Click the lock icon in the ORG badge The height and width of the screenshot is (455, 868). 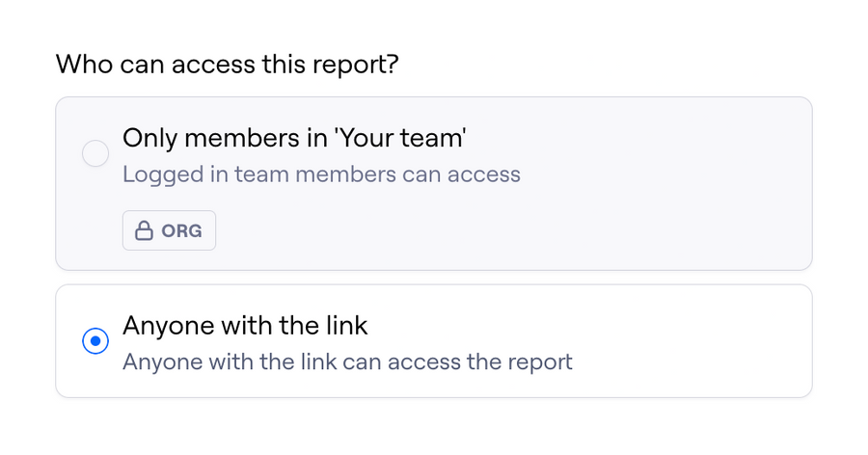[x=144, y=231]
